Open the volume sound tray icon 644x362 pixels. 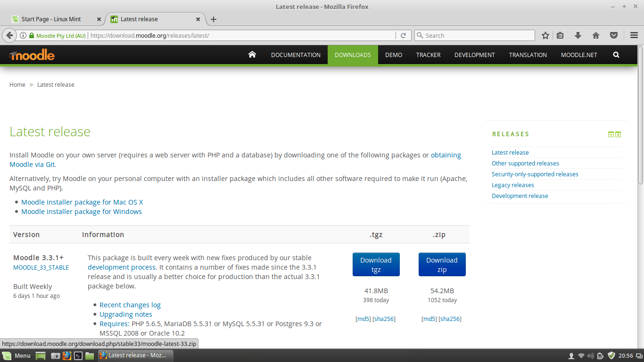click(x=591, y=356)
